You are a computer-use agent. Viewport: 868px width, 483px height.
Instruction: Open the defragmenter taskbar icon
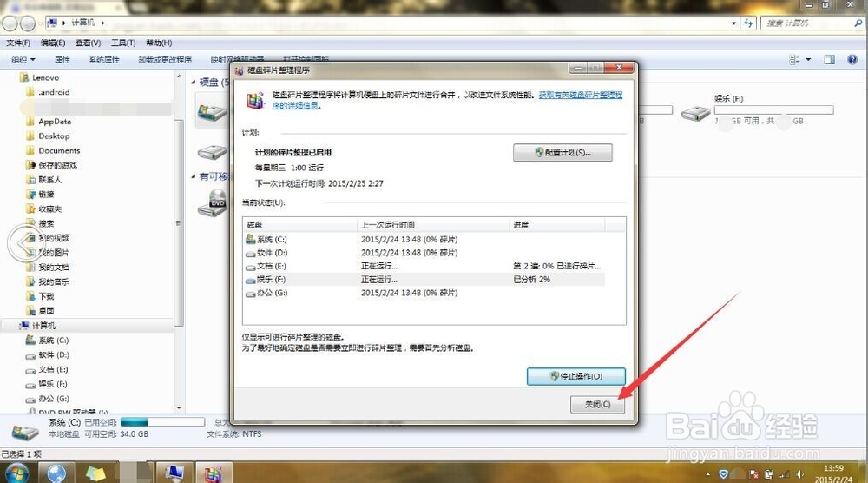pos(214,473)
